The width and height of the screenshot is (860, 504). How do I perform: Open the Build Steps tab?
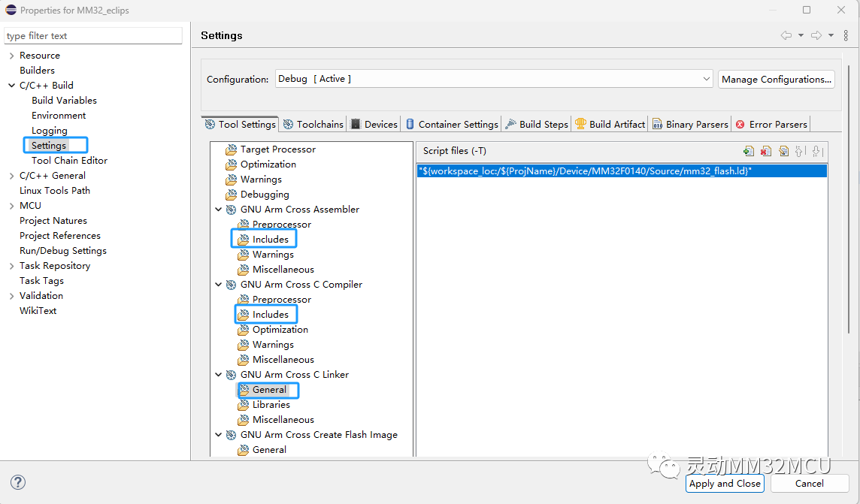[x=537, y=124]
